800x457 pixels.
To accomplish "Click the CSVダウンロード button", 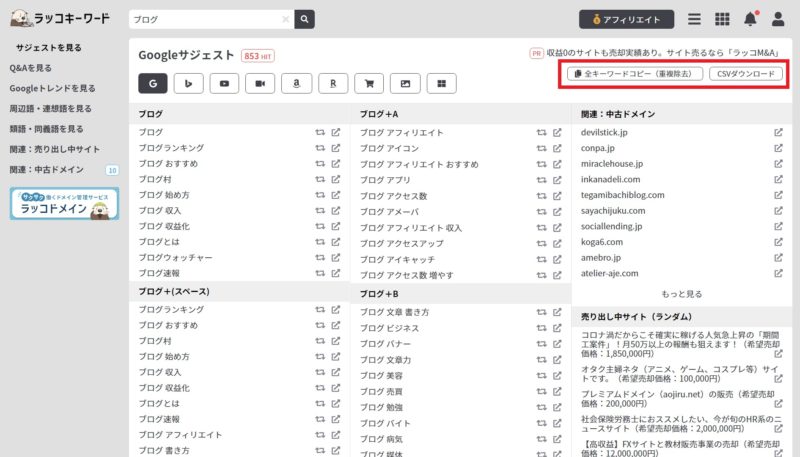I will (745, 74).
